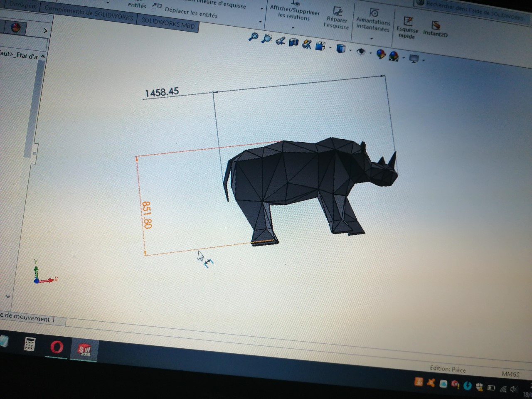Collapse the tree with the up chevron
This screenshot has width=532, height=399.
[43, 56]
